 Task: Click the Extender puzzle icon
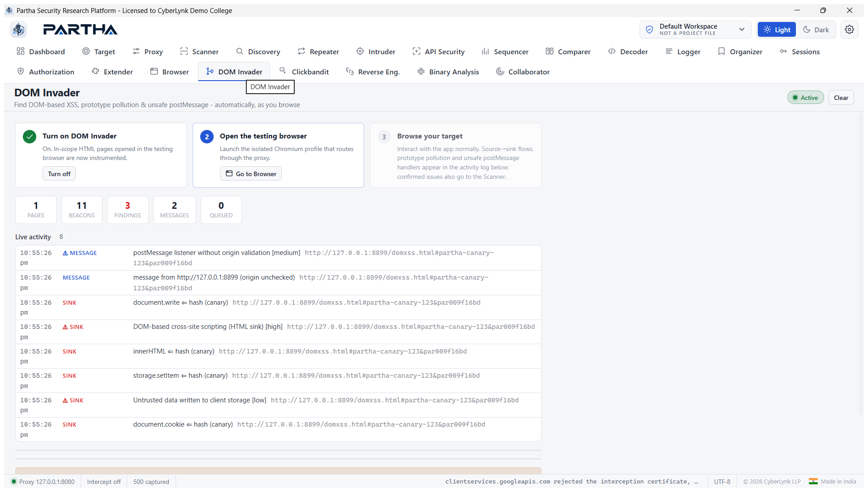coord(95,72)
